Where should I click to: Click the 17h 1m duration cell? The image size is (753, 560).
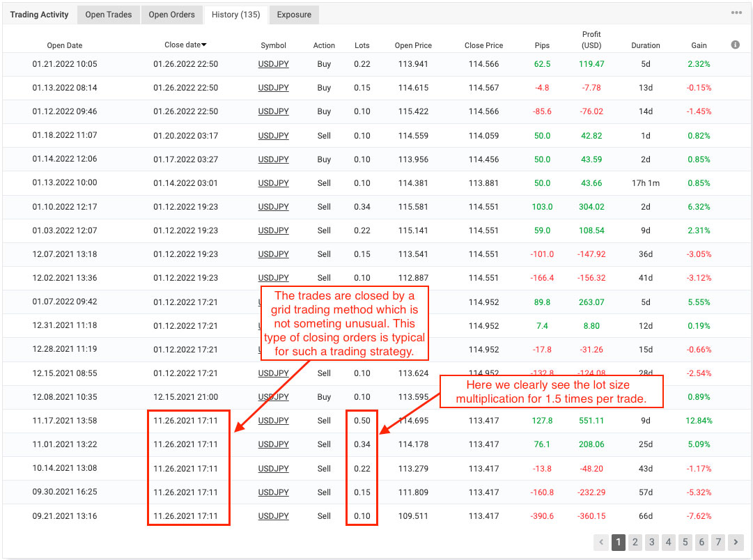646,183
